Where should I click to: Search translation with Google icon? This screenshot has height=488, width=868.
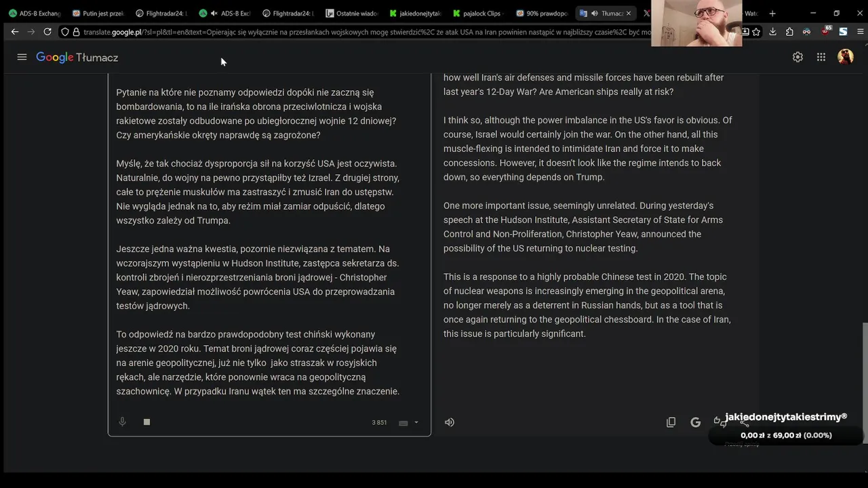[x=695, y=422]
